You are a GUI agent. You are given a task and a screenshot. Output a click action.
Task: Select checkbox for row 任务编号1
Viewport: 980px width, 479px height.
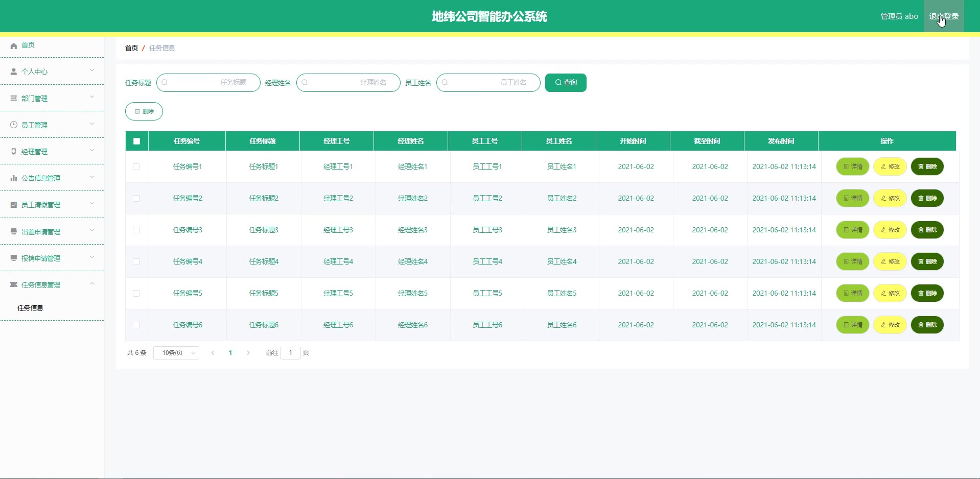[x=136, y=166]
